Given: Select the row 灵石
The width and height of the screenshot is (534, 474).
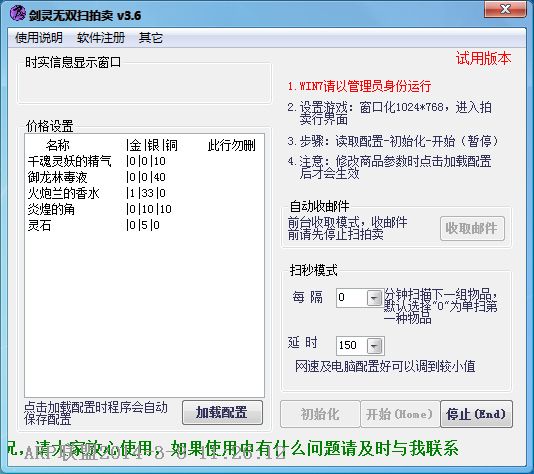Looking at the screenshot, I should tap(144, 225).
